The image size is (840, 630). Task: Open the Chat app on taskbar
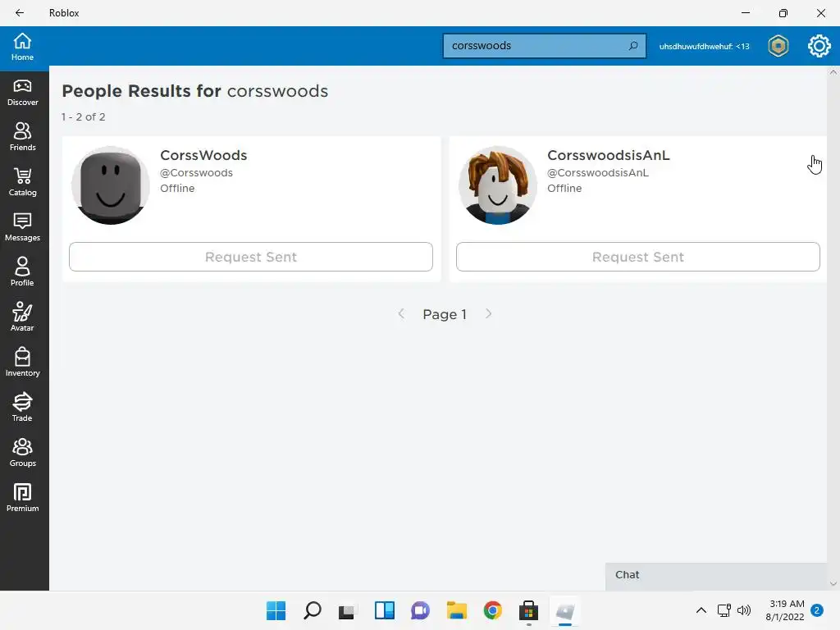[x=421, y=610]
